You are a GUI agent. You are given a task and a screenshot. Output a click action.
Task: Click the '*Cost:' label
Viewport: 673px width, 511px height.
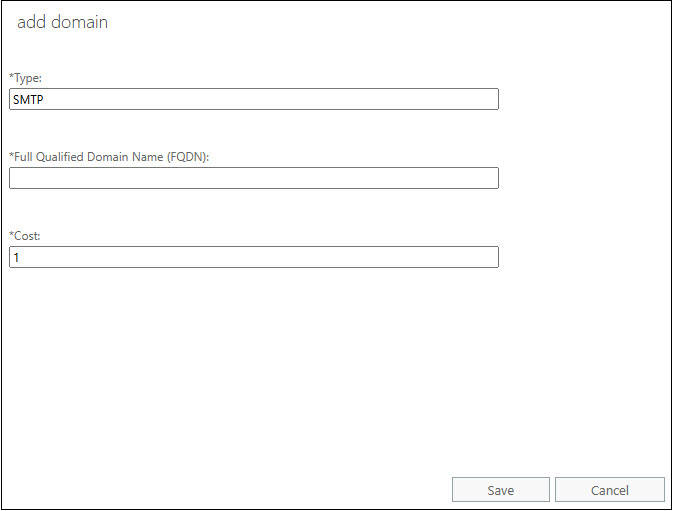coord(24,236)
